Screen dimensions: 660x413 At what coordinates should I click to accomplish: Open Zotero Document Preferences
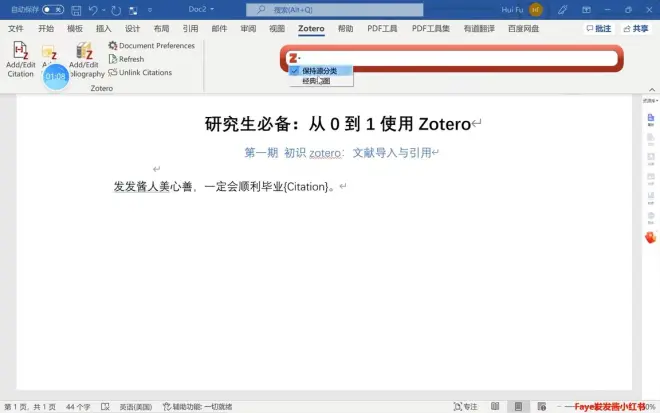152,45
